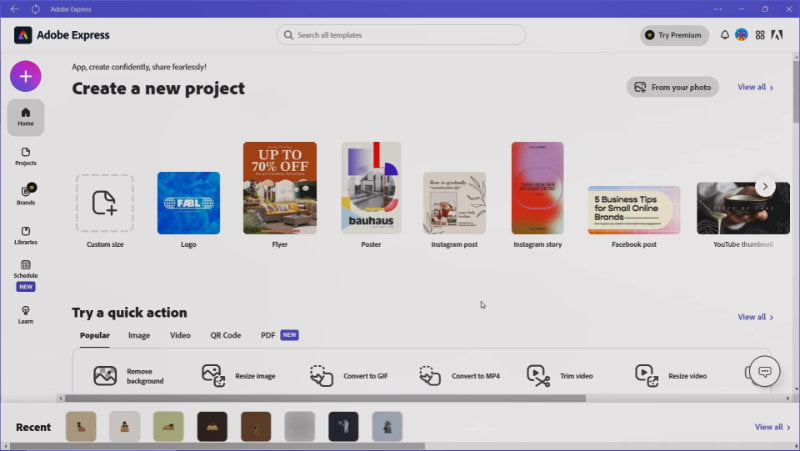Select the Popular tab
Screen dimensions: 800x451
click(94, 335)
